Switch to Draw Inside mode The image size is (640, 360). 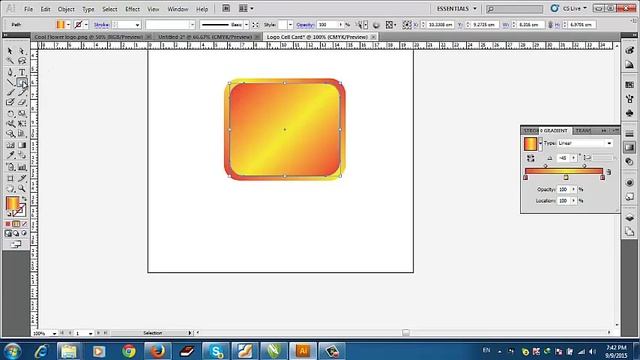pos(24,233)
